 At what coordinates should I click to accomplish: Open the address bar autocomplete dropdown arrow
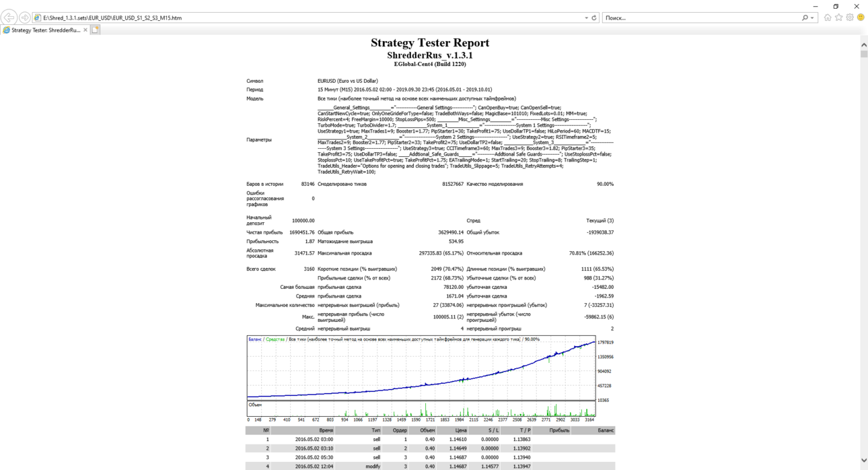587,18
